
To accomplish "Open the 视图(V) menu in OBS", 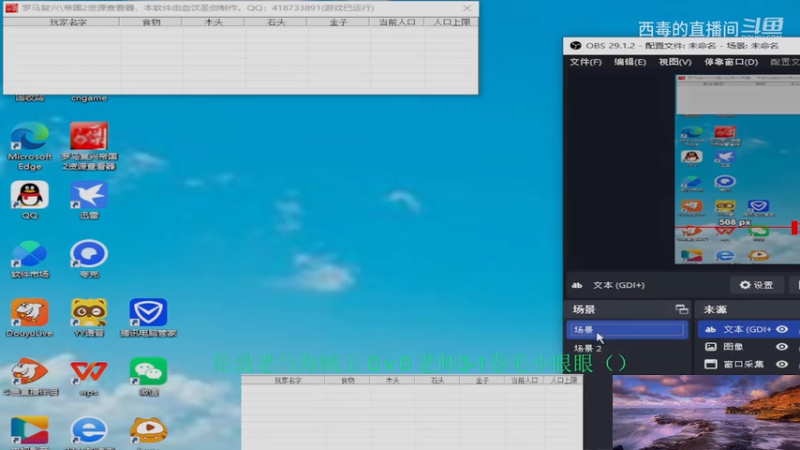I will point(675,62).
